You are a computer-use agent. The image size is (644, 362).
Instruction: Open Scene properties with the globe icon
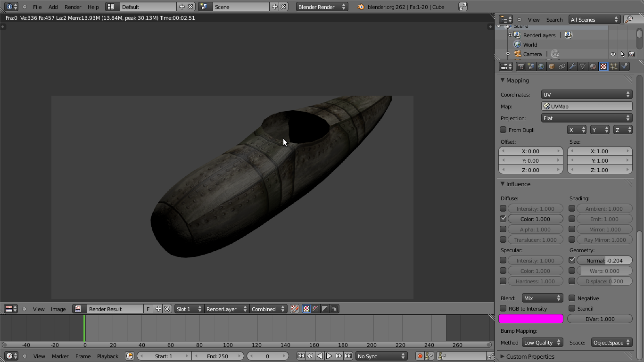(541, 66)
